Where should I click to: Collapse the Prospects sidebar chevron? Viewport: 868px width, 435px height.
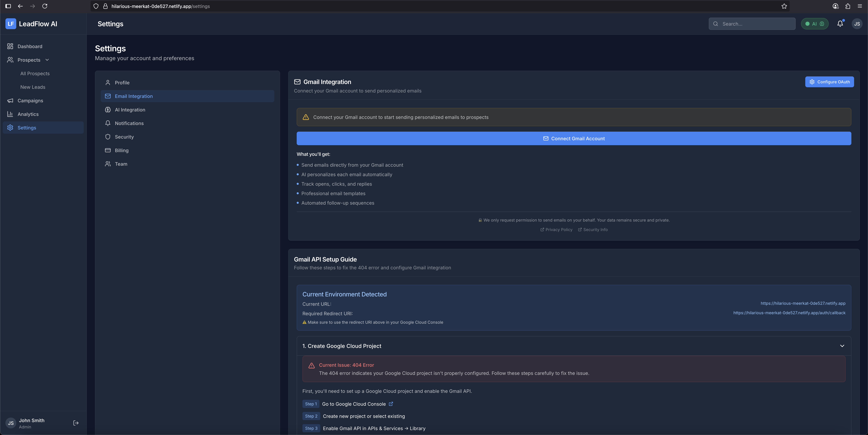coord(47,60)
